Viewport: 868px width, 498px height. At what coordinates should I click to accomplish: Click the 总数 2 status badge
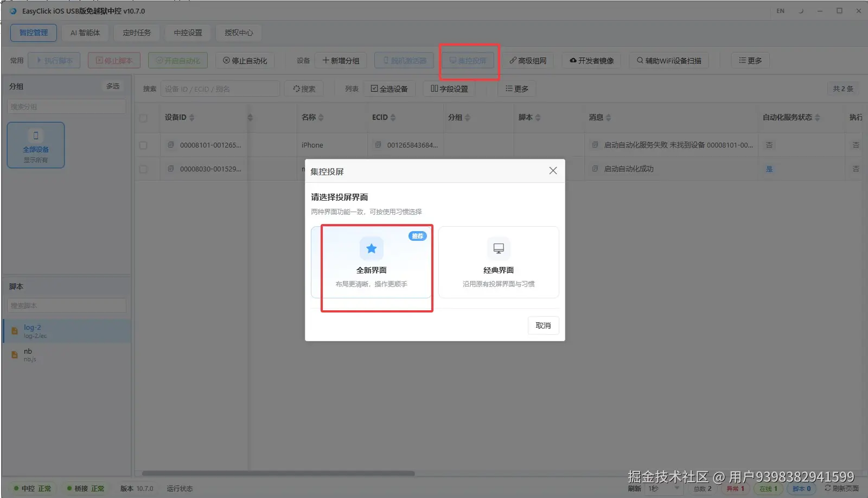[703, 489]
